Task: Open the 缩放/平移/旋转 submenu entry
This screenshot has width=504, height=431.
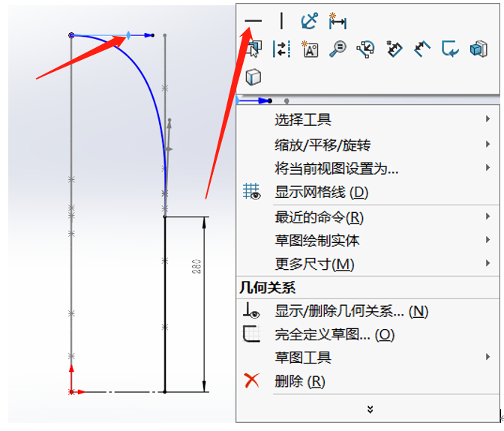Action: 367,145
